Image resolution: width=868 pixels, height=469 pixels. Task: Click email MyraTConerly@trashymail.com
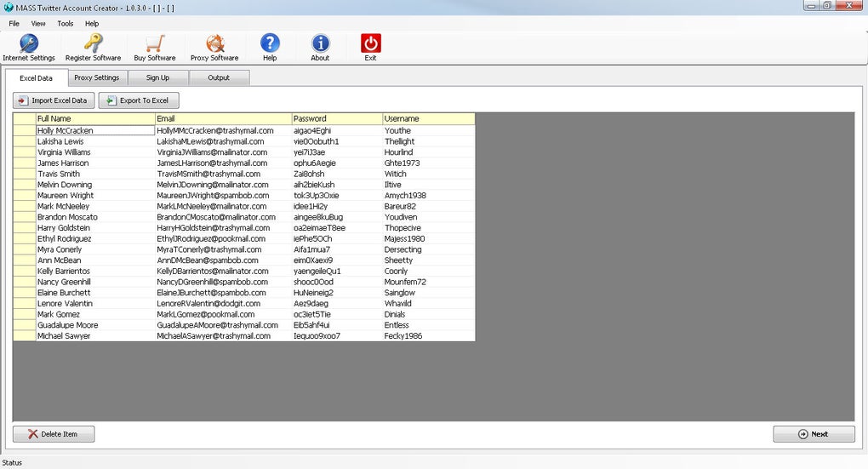(x=223, y=249)
